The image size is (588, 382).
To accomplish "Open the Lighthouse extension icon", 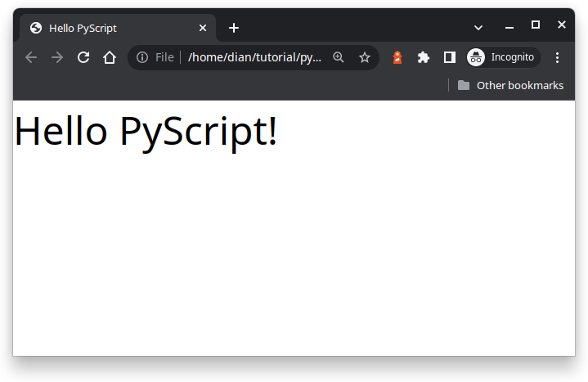I will [x=397, y=57].
